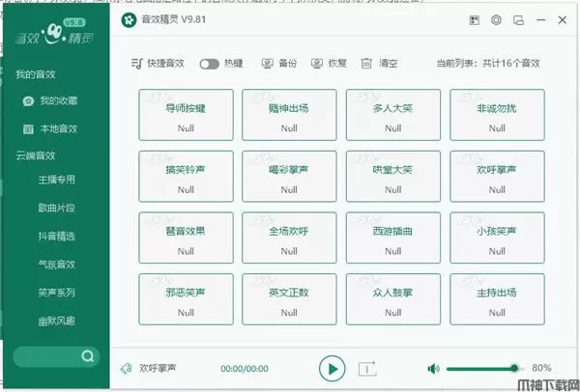The width and height of the screenshot is (580, 392).
Task: Open the settings hexagon icon in title bar
Action: [496, 20]
